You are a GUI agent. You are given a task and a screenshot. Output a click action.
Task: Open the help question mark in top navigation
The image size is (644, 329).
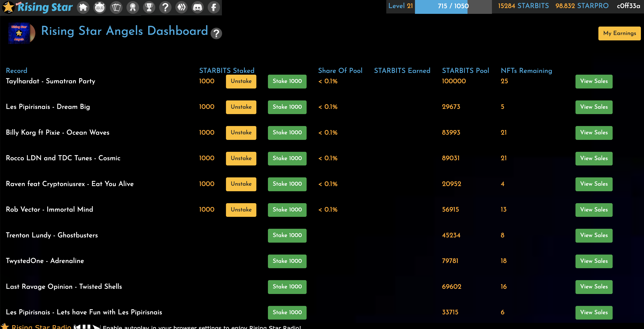(165, 8)
